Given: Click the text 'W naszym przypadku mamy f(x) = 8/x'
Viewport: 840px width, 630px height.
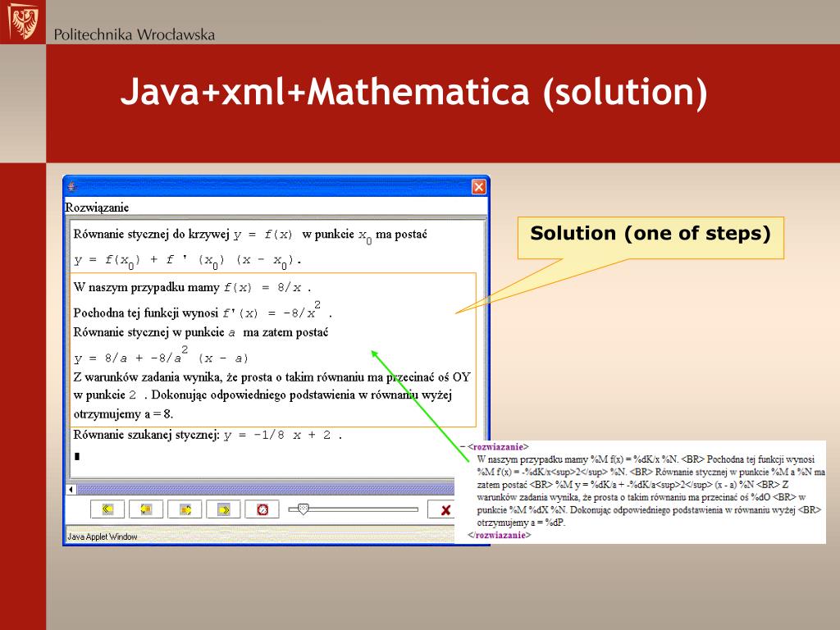Looking at the screenshot, I should (192, 287).
